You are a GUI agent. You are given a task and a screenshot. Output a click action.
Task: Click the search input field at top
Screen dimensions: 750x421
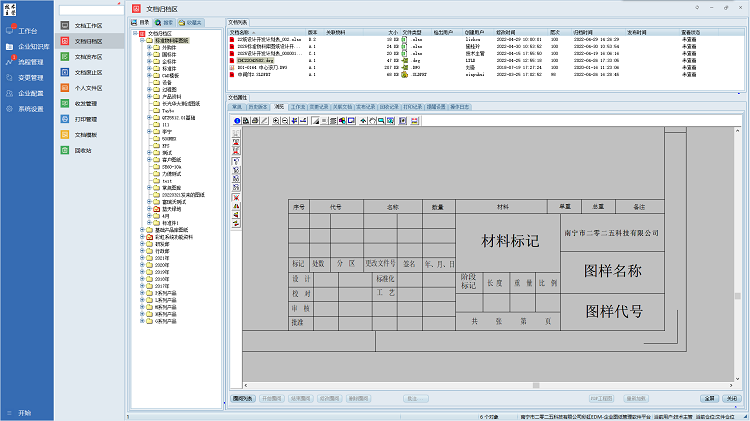[91, 10]
